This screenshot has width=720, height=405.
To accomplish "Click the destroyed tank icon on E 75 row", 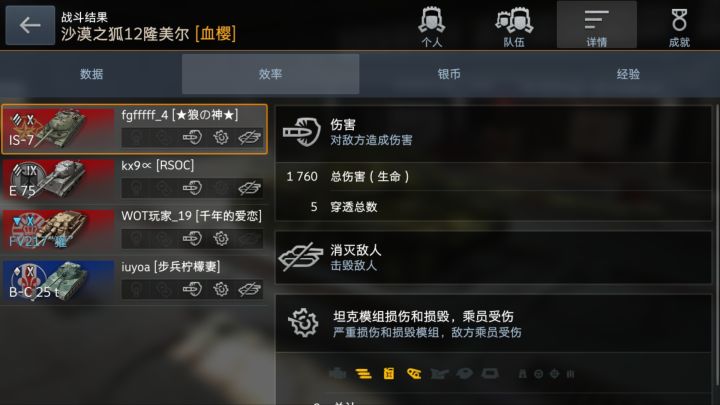I will [249, 188].
